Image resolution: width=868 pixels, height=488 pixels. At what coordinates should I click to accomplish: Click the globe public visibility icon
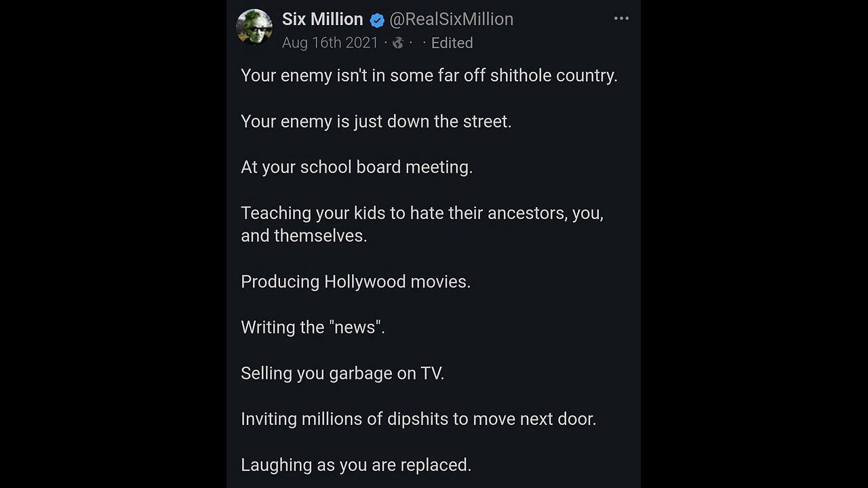tap(398, 43)
